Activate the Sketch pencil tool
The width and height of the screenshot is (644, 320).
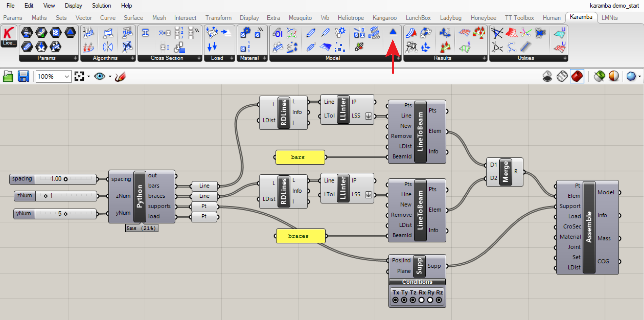120,77
